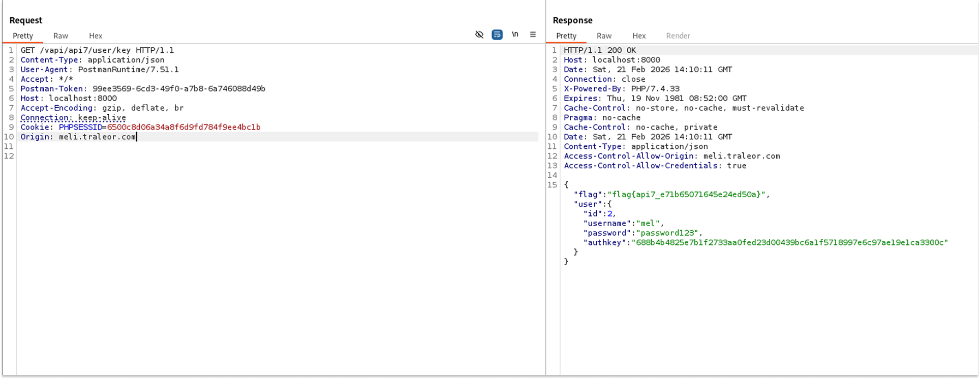Click the X-Powered-By PHP header line

[x=621, y=88]
